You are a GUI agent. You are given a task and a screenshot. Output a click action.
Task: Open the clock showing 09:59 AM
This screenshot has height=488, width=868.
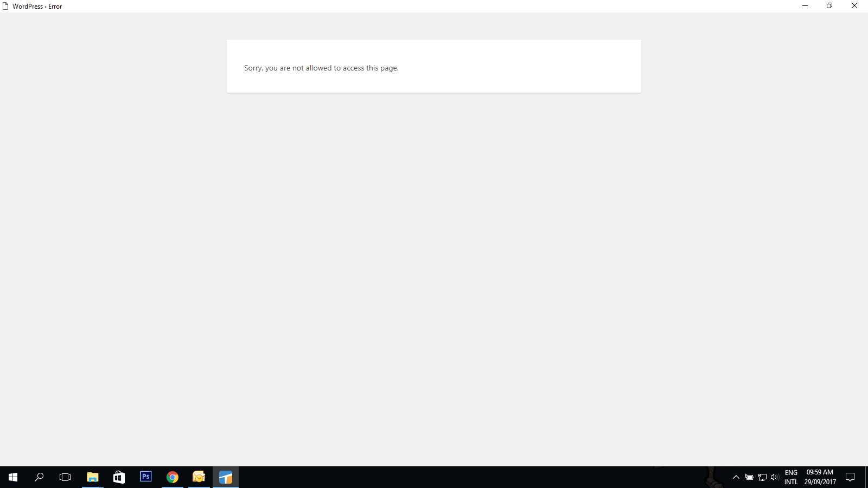820,477
